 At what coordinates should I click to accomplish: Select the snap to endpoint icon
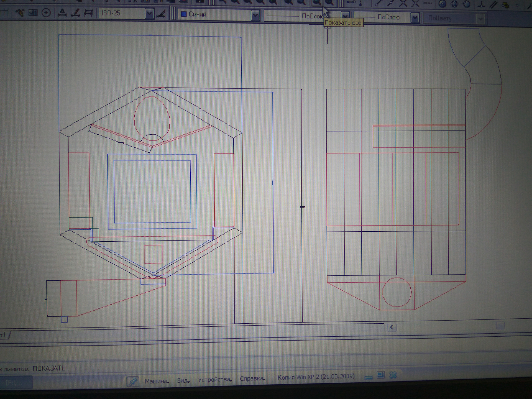pos(377,3)
